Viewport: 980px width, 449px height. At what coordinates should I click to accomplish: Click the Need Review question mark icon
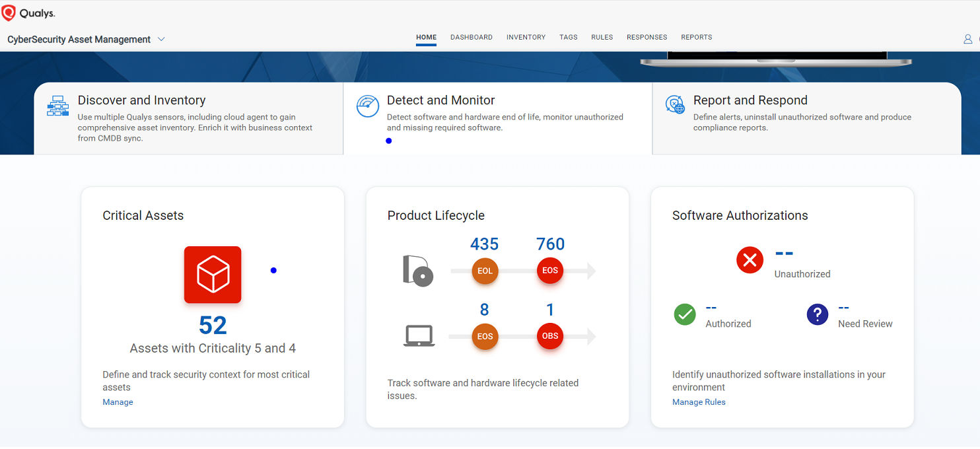(818, 314)
